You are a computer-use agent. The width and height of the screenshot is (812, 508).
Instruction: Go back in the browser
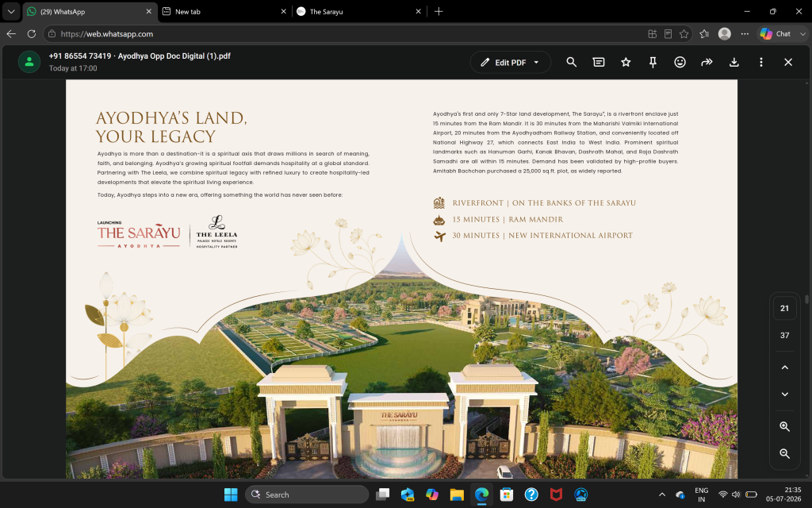[x=11, y=33]
